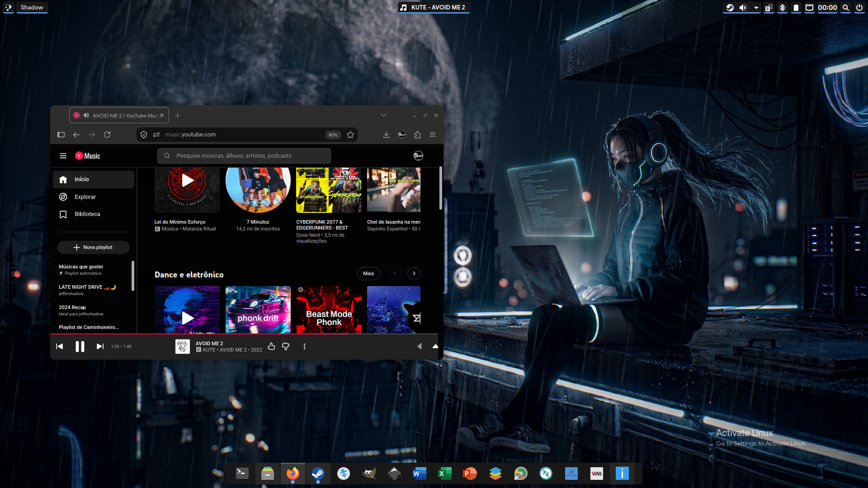Open Explorar in the sidebar

94,197
